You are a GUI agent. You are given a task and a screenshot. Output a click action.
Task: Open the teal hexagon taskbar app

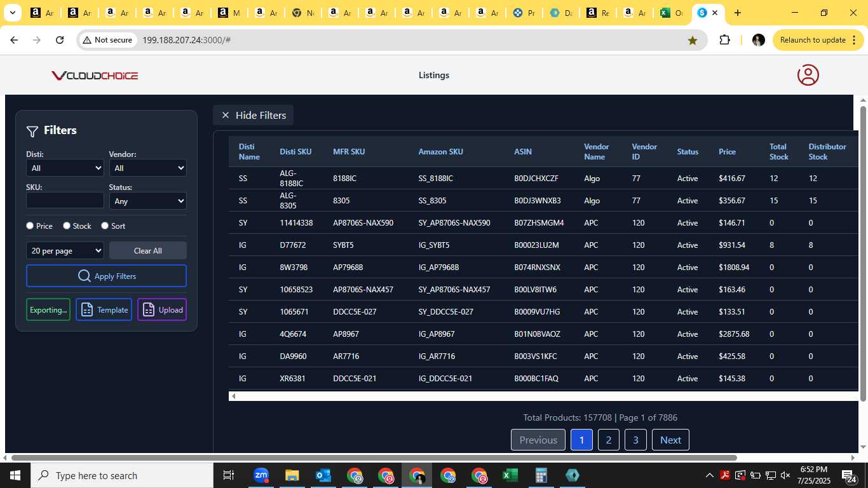point(572,475)
